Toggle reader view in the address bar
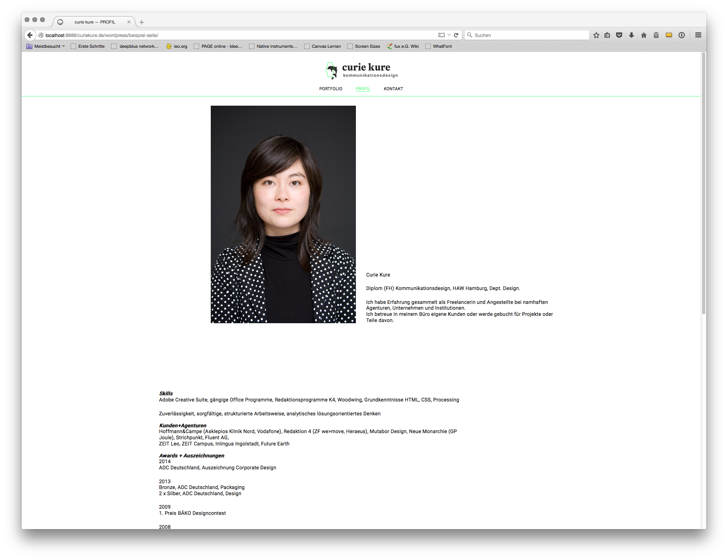The height and width of the screenshot is (560, 728). click(441, 35)
